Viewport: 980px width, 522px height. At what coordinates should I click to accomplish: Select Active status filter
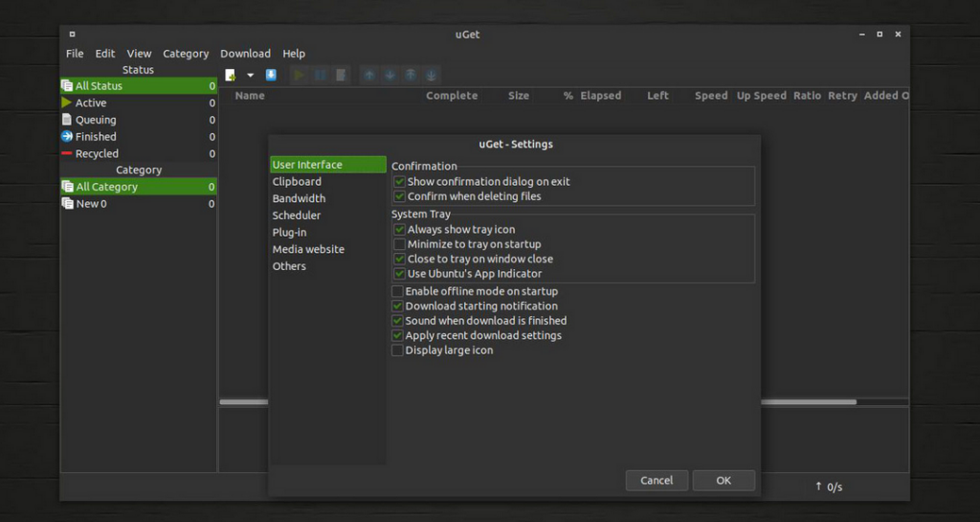point(139,102)
